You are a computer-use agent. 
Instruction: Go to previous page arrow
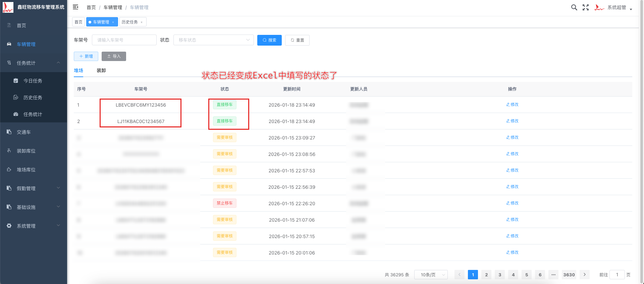coord(460,275)
